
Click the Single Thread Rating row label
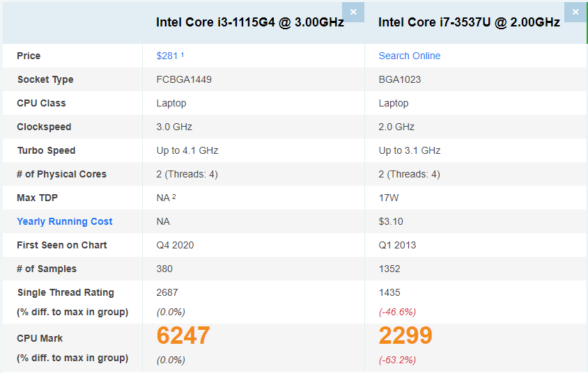[65, 292]
